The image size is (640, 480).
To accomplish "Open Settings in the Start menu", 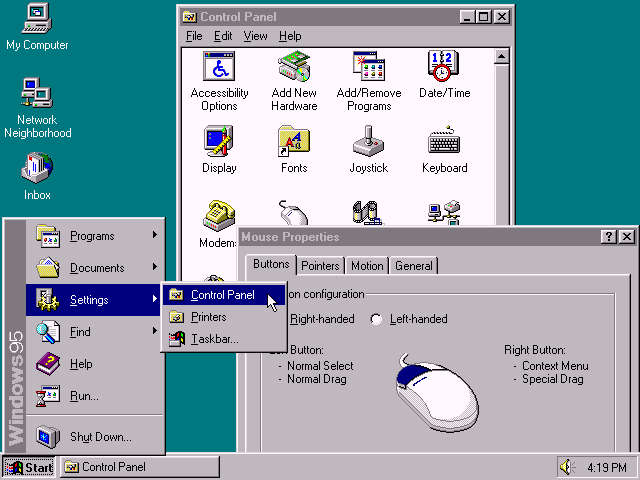I will click(93, 300).
